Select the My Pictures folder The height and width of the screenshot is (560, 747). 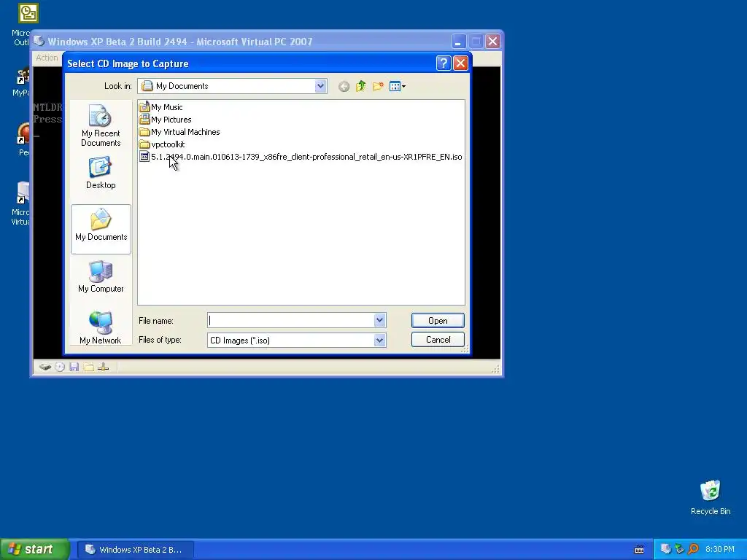point(166,120)
